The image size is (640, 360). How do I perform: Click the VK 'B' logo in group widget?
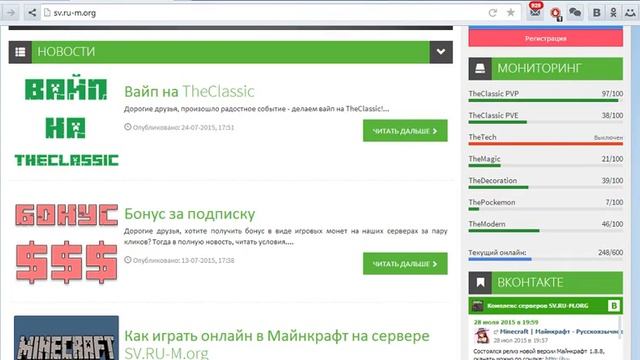coord(613,306)
